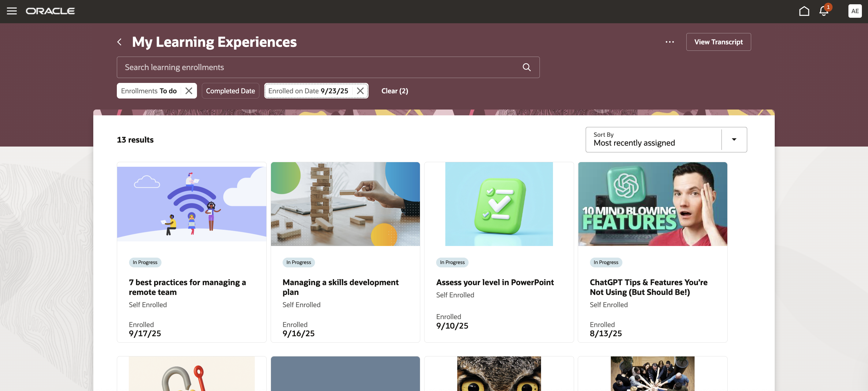
Task: Click Self Enrolled on the skills development card
Action: coord(301,305)
